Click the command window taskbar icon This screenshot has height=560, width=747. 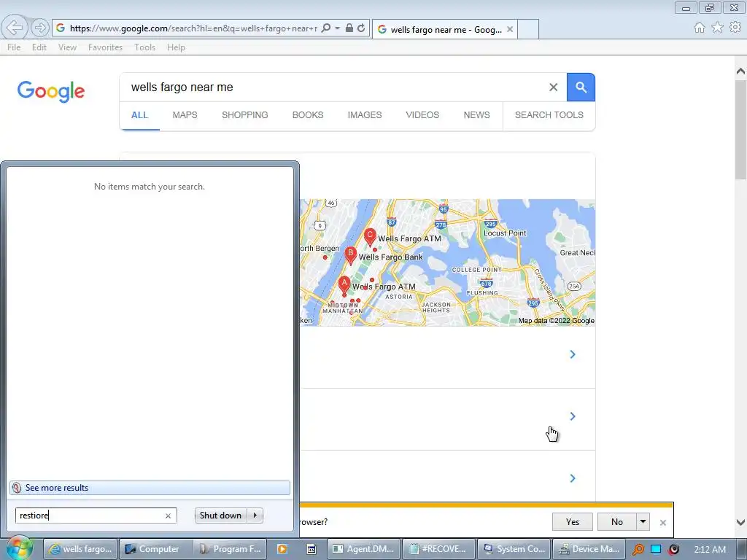tap(311, 549)
